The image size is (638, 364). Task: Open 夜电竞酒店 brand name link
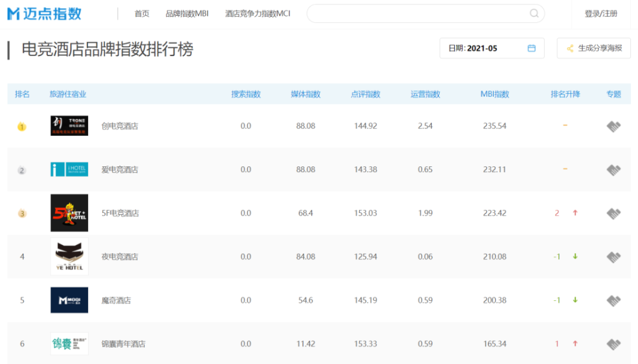click(x=120, y=257)
